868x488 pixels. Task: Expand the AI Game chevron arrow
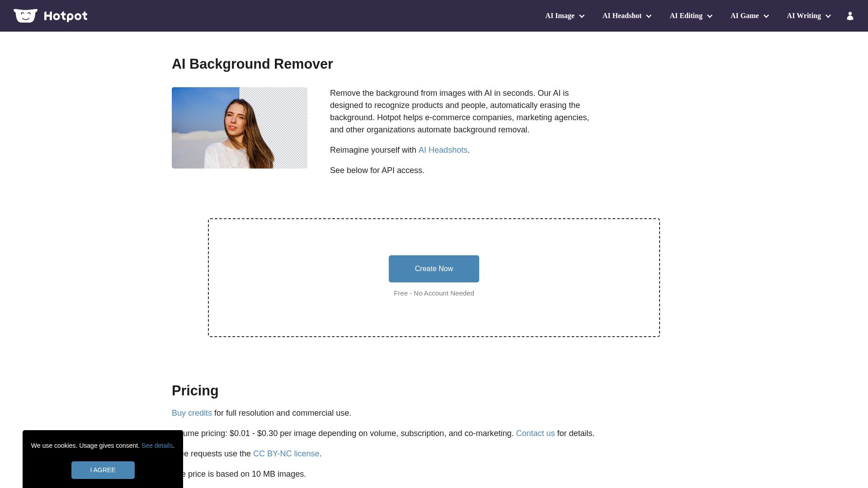click(766, 16)
